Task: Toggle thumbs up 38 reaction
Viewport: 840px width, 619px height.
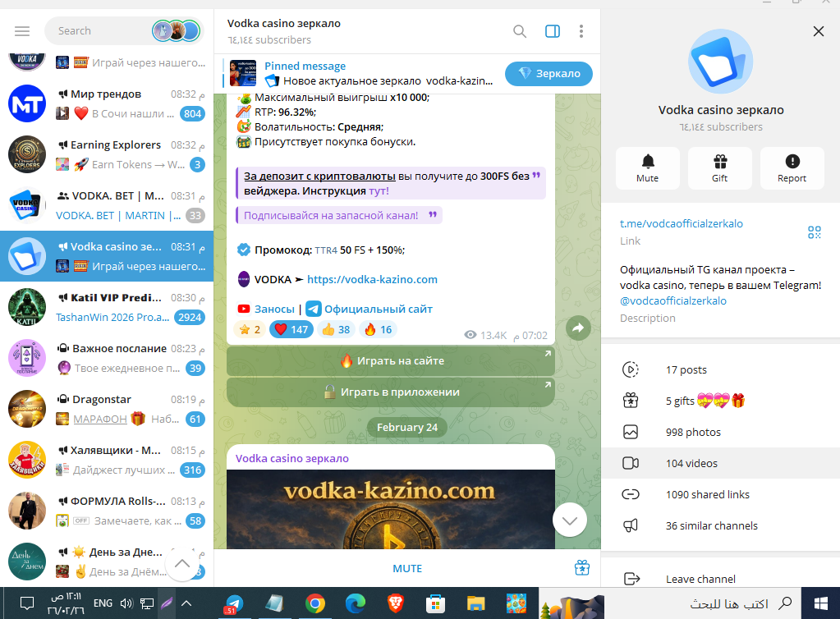Action: click(x=336, y=329)
